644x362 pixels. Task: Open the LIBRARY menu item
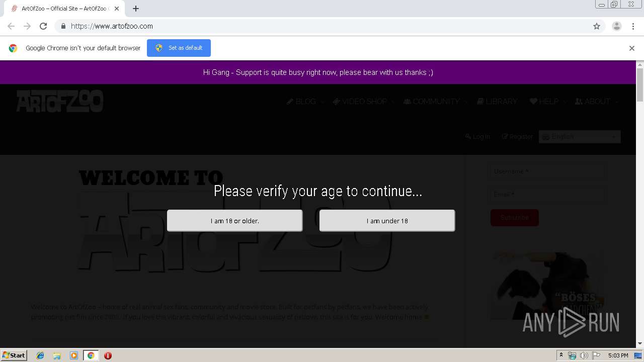coord(497,102)
